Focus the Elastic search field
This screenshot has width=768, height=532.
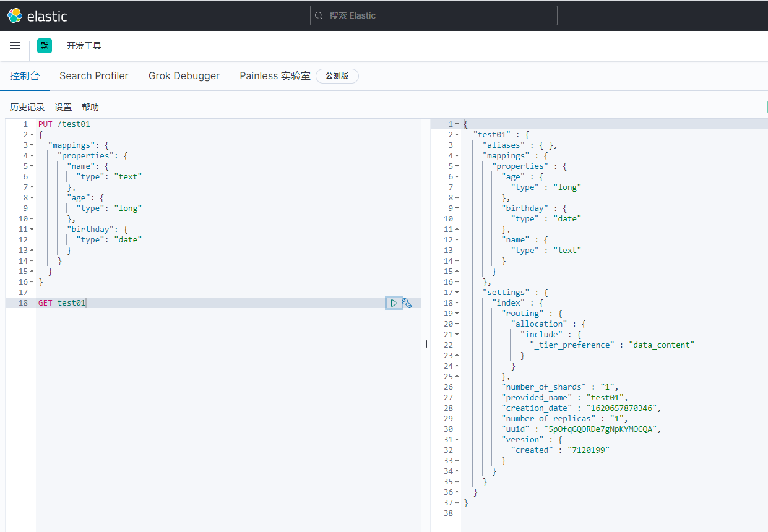tap(433, 15)
